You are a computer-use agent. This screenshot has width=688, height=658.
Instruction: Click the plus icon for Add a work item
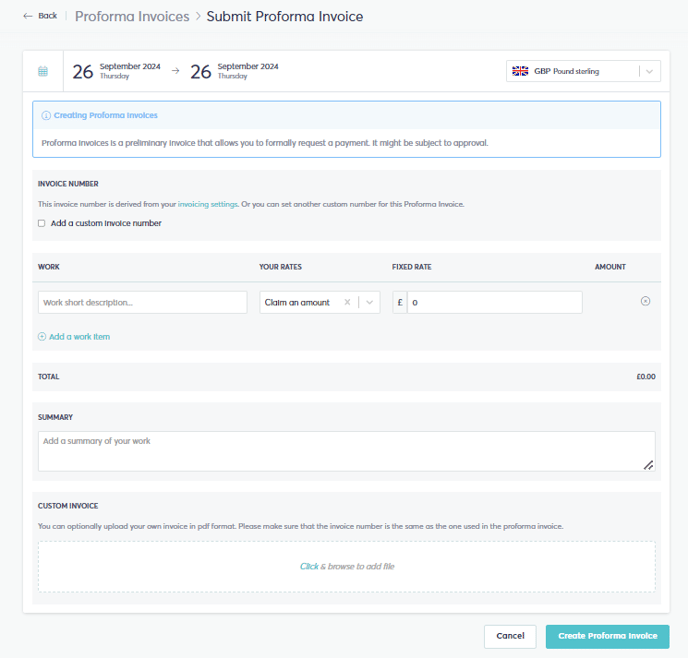42,336
